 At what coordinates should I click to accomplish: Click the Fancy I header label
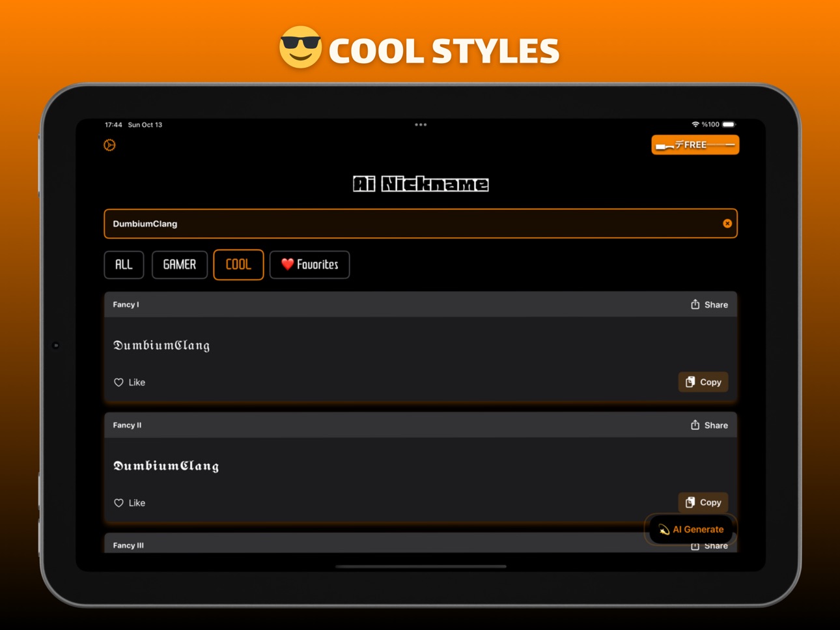pos(126,304)
